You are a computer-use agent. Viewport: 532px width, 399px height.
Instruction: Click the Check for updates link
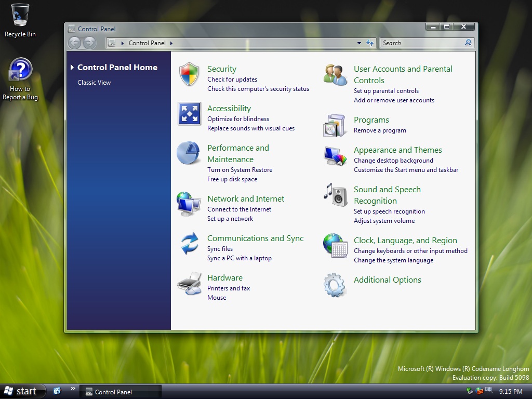pyautogui.click(x=232, y=79)
